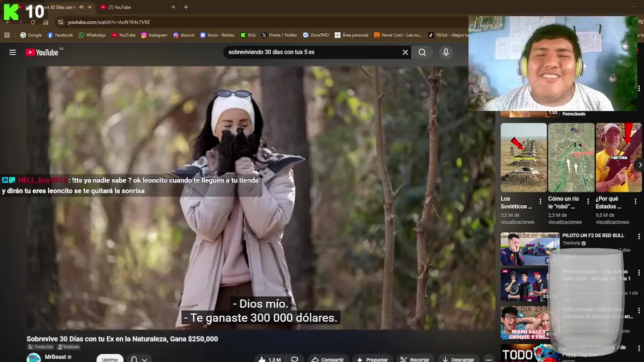Close the first browser tab
644x362 pixels.
tap(90, 7)
